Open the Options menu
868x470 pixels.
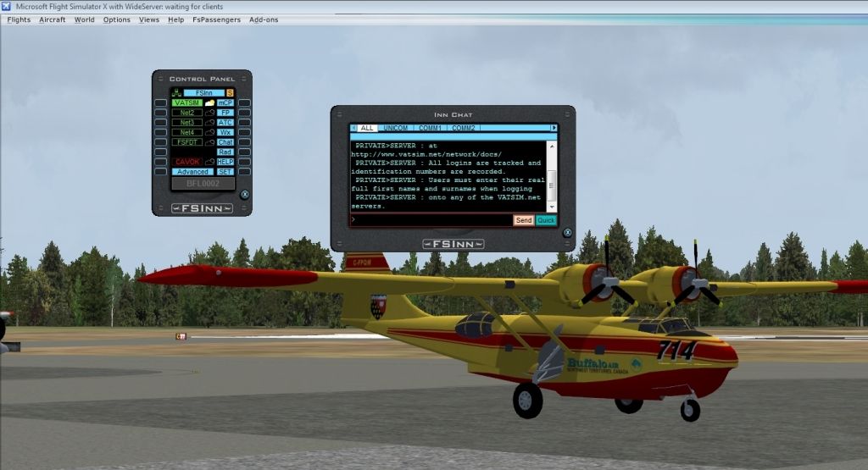pos(117,19)
